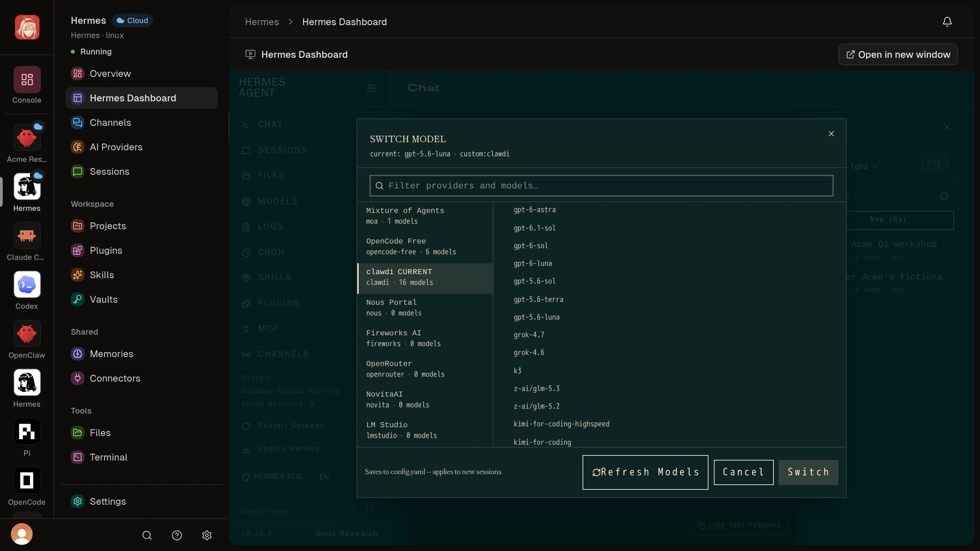Choose grok-4.7 model
980x551 pixels.
[529, 335]
